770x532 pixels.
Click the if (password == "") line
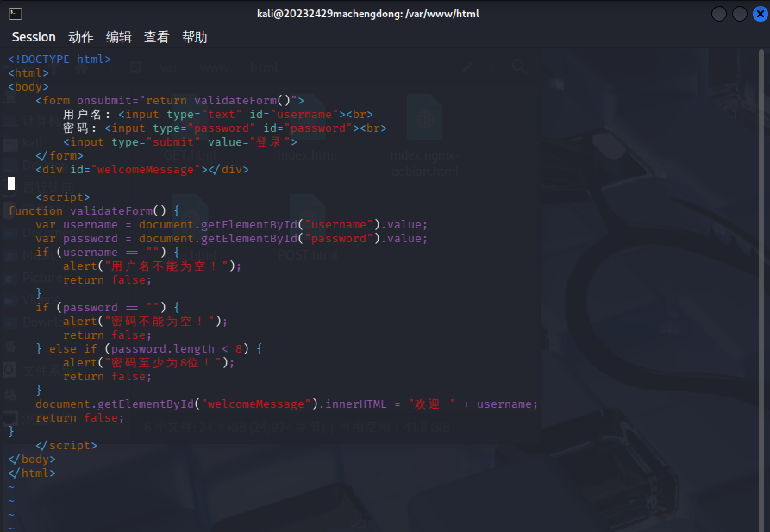pos(108,308)
